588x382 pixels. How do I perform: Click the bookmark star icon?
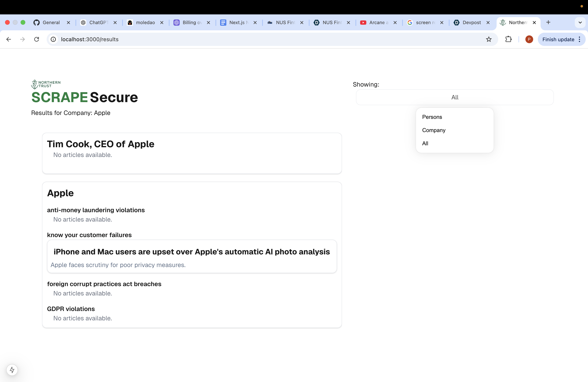tap(489, 39)
